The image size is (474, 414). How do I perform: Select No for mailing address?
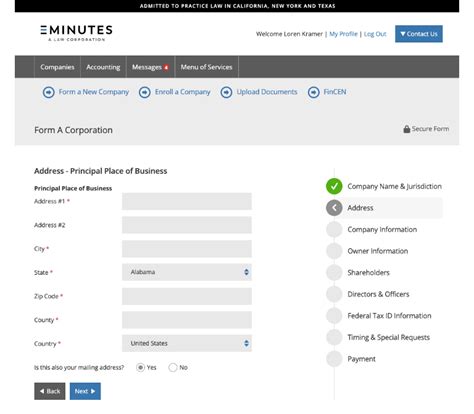click(173, 367)
